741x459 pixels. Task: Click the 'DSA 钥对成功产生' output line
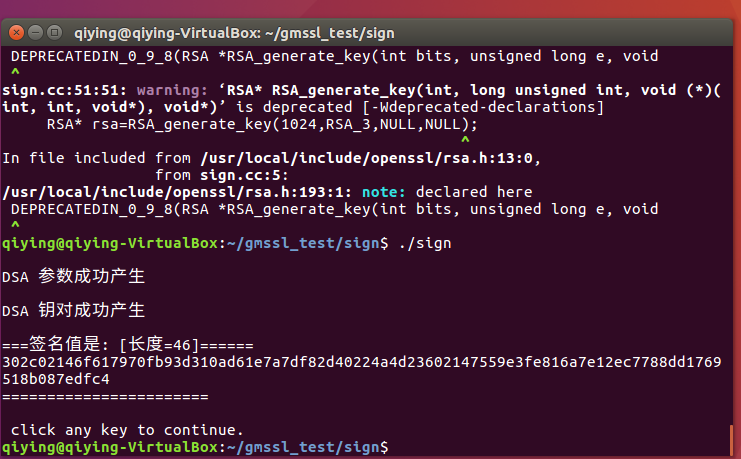74,310
